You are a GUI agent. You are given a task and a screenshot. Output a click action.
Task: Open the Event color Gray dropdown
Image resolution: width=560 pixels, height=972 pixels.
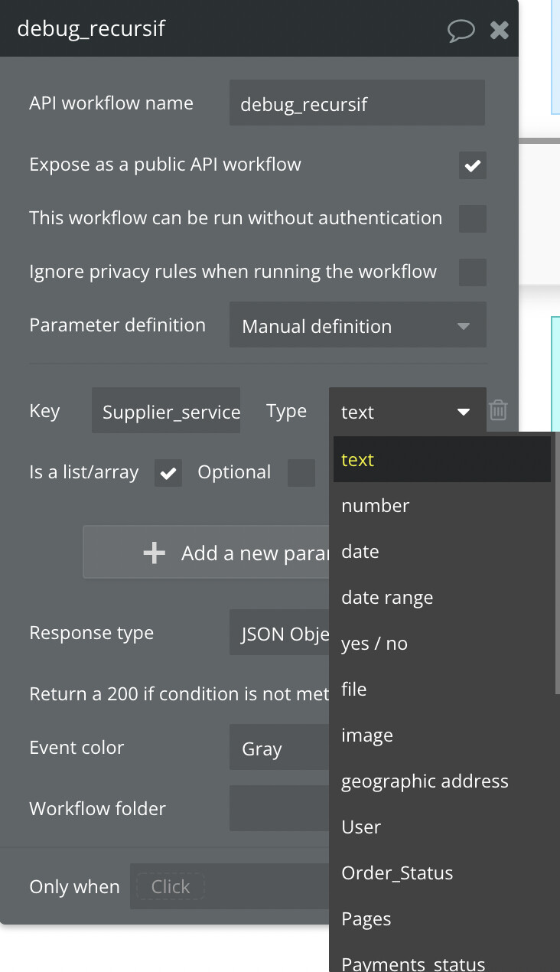tap(279, 749)
